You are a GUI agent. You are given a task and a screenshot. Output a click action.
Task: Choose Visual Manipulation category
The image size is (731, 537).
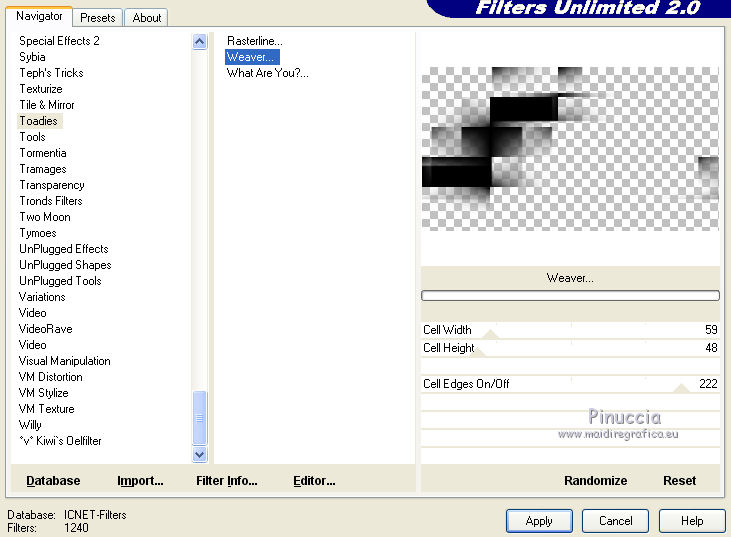64,361
